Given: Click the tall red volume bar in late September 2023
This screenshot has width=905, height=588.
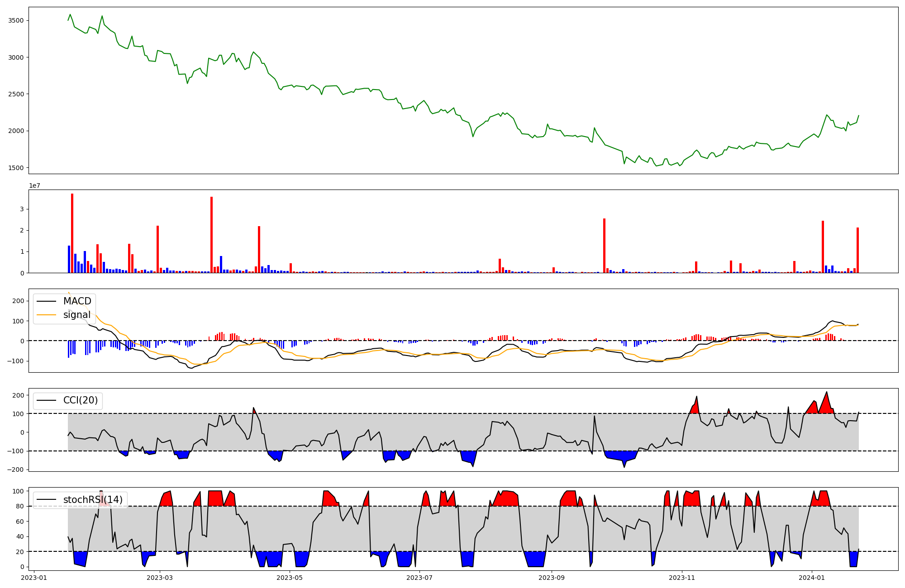Looking at the screenshot, I should click(604, 246).
